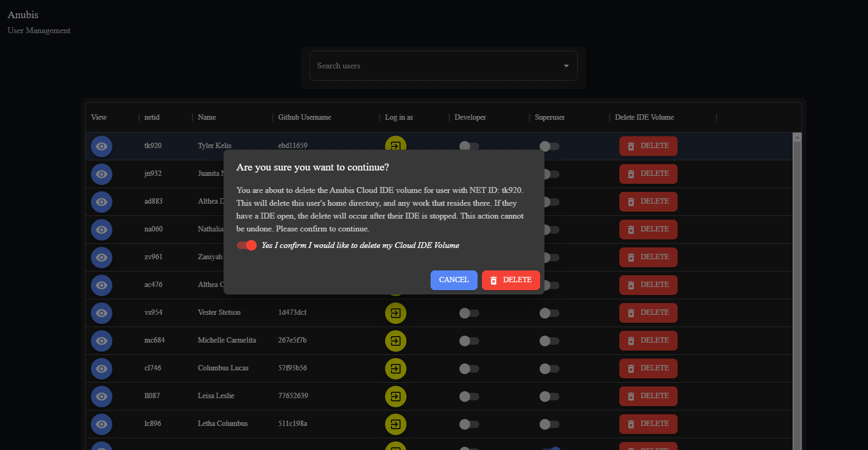Viewport: 868px width, 450px height.
Task: Select the name Vester Stetson
Action: (x=219, y=313)
